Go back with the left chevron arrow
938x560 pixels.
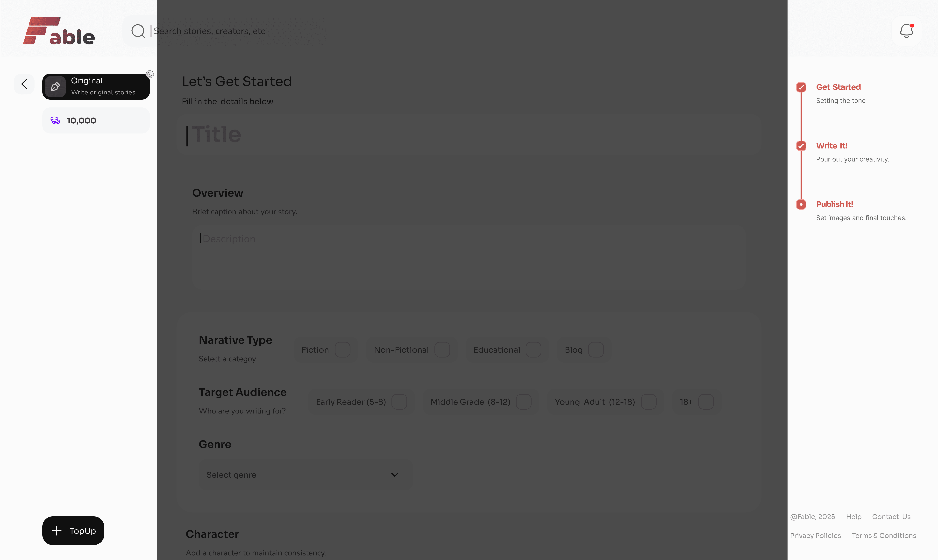tap(24, 84)
